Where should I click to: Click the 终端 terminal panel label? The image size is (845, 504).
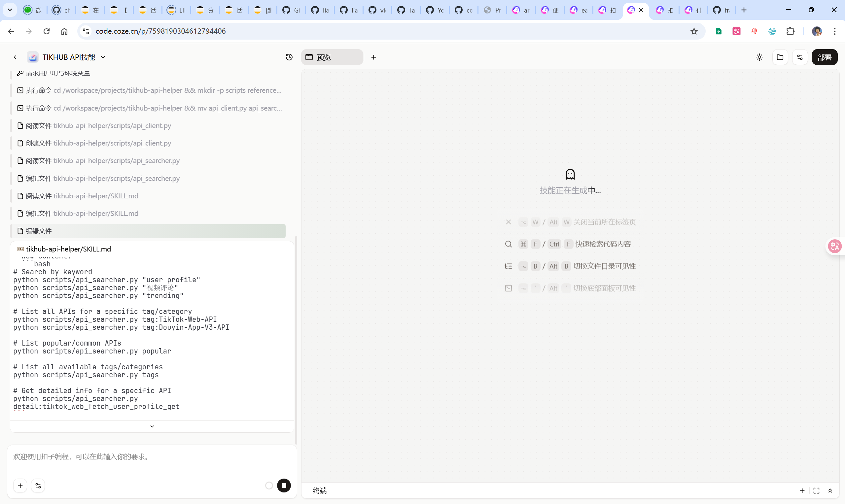click(319, 490)
